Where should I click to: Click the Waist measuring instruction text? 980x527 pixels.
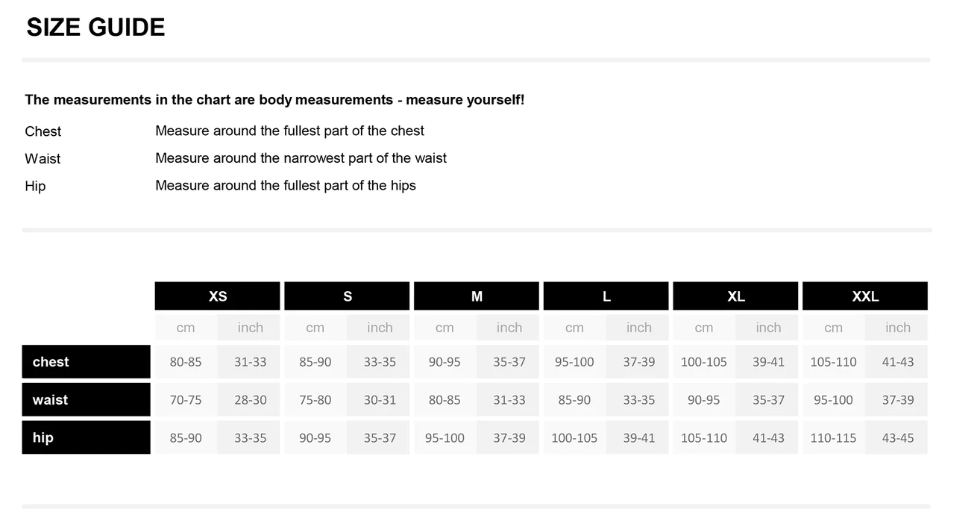[x=301, y=158]
